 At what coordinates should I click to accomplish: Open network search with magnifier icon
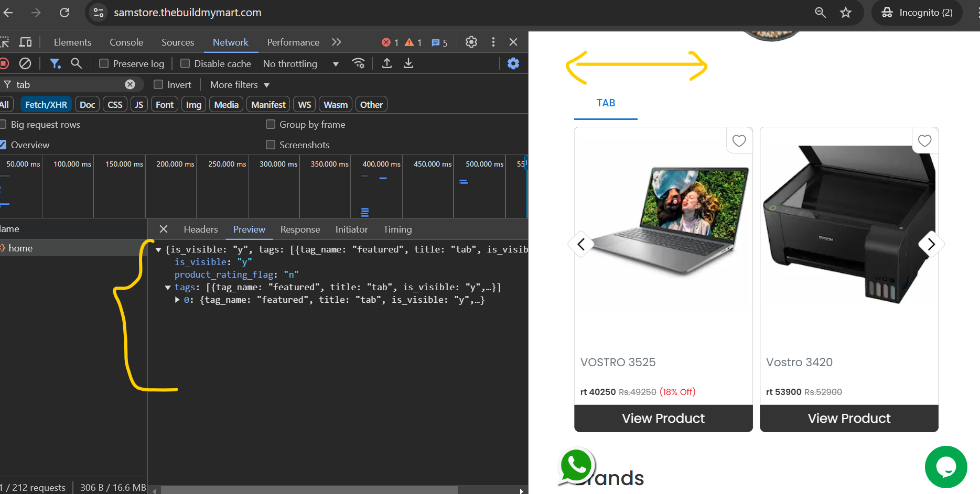[x=77, y=63]
